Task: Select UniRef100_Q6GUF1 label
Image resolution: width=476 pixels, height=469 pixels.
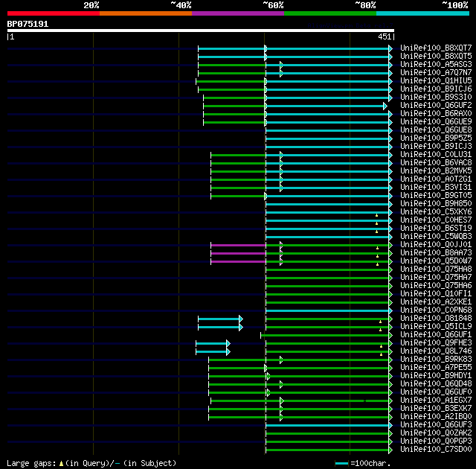Action: coord(436,335)
